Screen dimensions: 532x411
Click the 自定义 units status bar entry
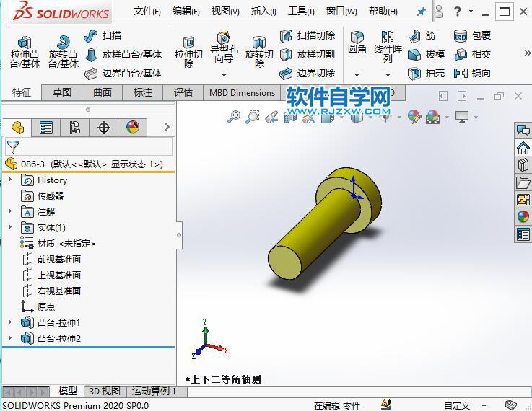pos(457,405)
